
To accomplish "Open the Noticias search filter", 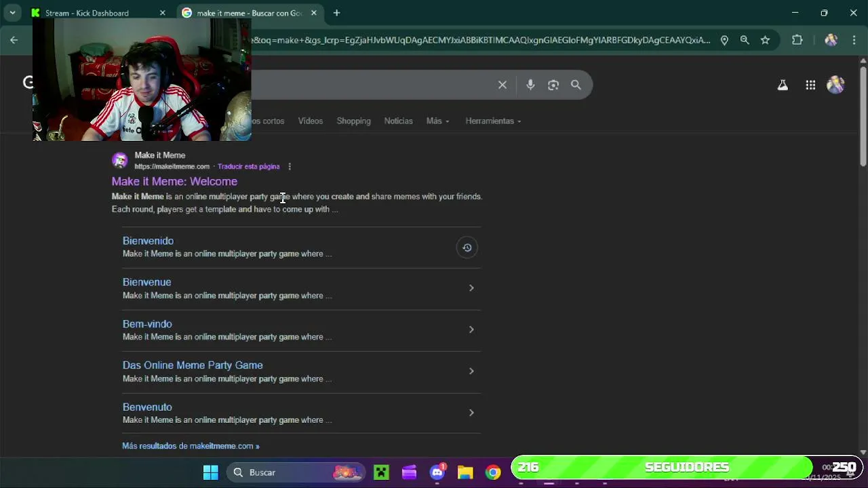I will 398,121.
